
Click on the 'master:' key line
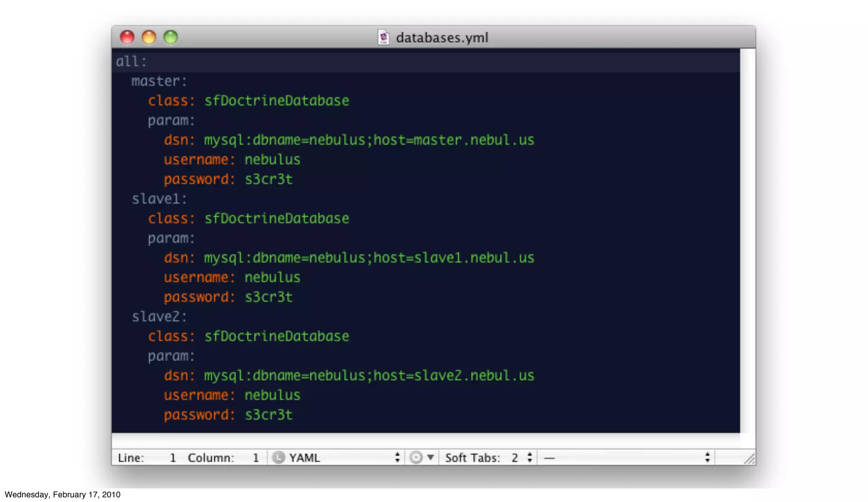pos(159,81)
